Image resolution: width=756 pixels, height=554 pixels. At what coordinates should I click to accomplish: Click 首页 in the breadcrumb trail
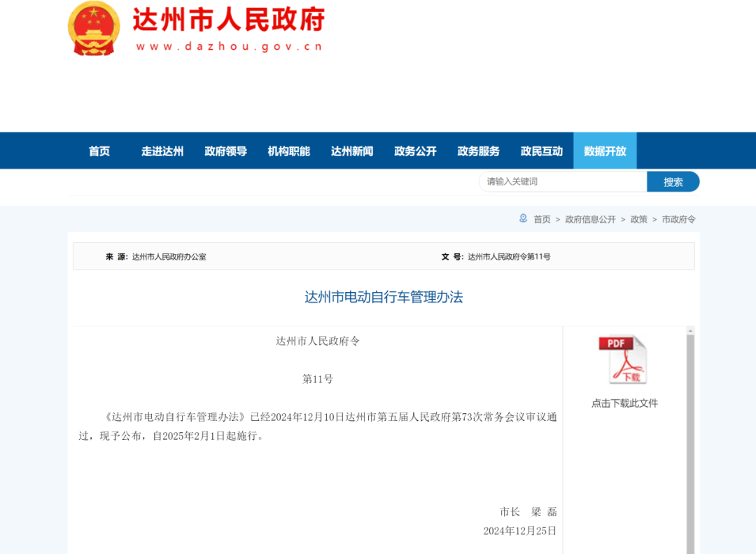(541, 219)
